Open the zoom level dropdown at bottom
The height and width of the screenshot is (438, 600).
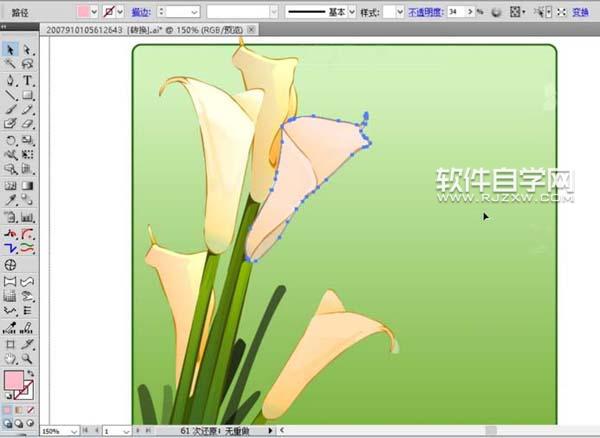(75, 431)
